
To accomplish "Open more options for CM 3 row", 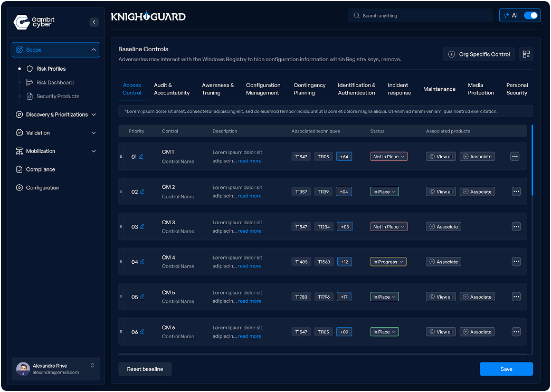I will point(516,226).
